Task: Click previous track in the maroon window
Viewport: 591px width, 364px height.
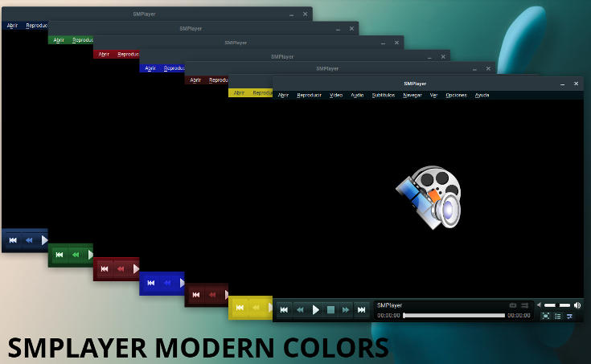Action: [196, 295]
